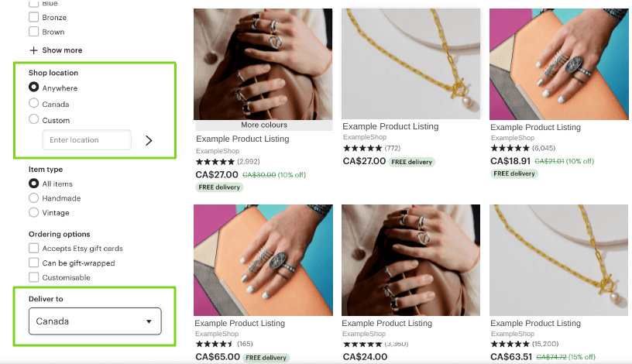Type in the Enter location field
Image resolution: width=632 pixels, height=364 pixels.
[87, 140]
